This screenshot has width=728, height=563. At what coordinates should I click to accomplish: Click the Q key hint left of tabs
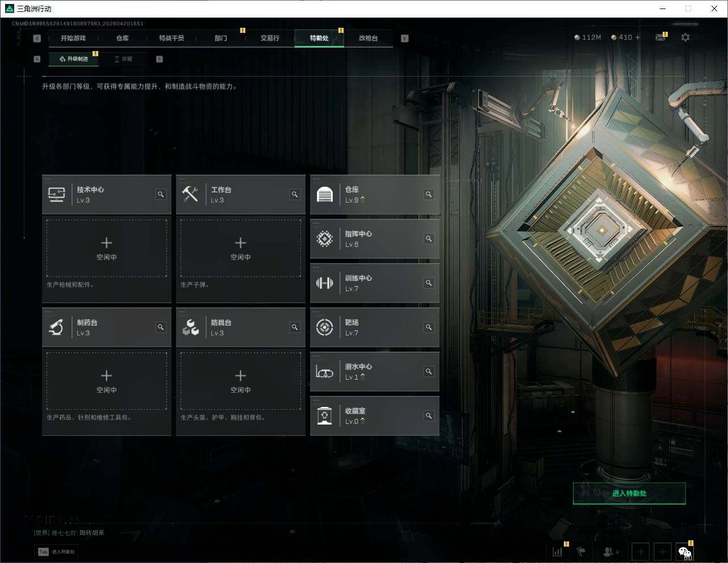coord(37,39)
